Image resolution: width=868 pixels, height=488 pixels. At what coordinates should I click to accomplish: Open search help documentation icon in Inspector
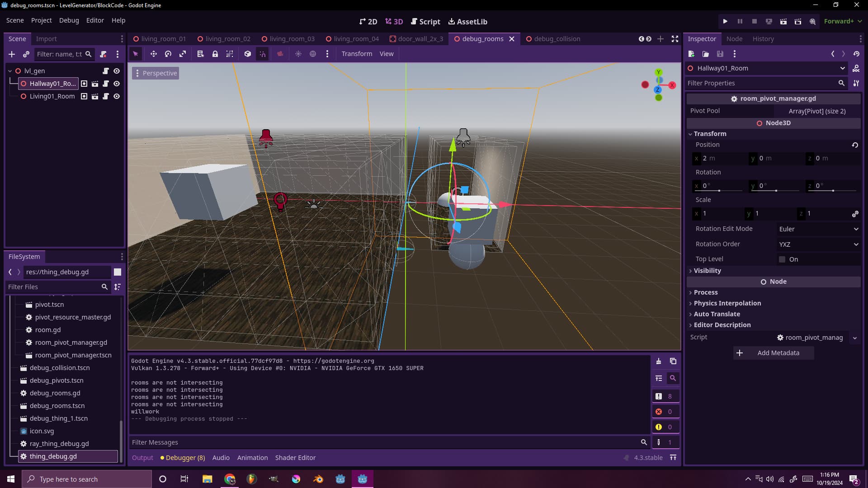click(856, 69)
